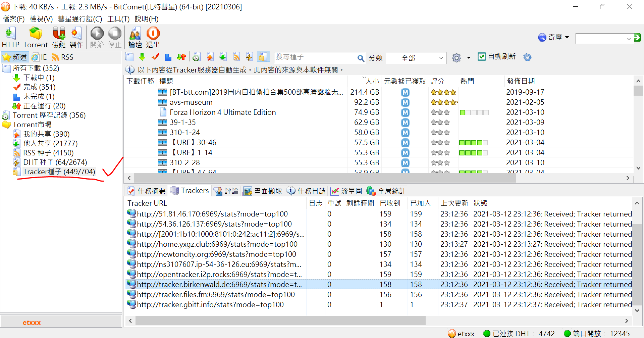Viewport: 644px width, 338px height.
Task: Click the popularity bar of Forza Horizon 4 row
Action: point(474,112)
